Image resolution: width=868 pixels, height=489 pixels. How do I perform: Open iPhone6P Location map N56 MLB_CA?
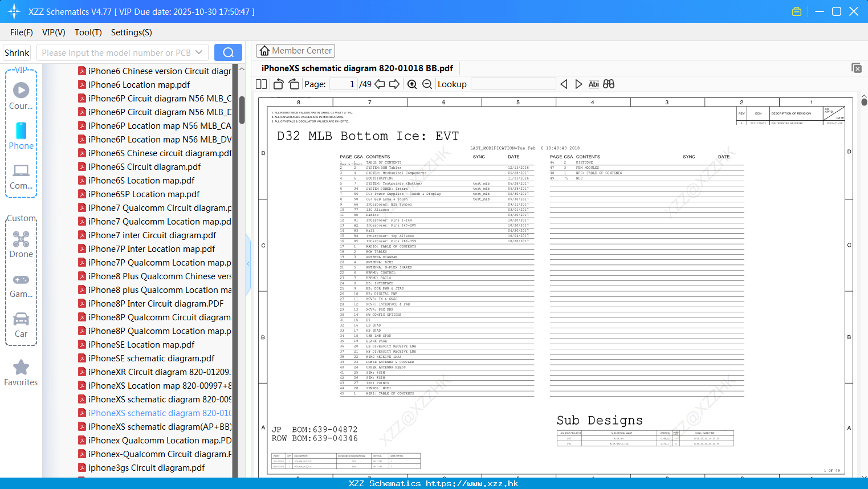pyautogui.click(x=160, y=126)
